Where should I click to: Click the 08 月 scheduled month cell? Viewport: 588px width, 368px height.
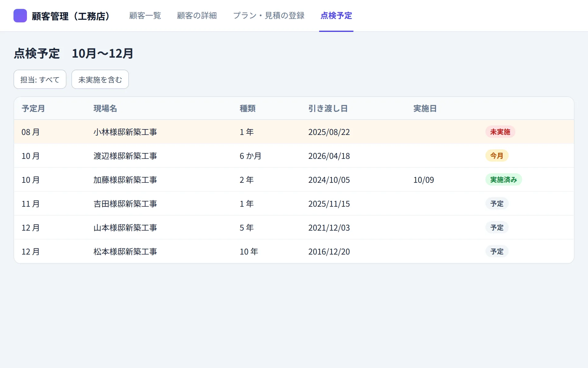pos(31,132)
